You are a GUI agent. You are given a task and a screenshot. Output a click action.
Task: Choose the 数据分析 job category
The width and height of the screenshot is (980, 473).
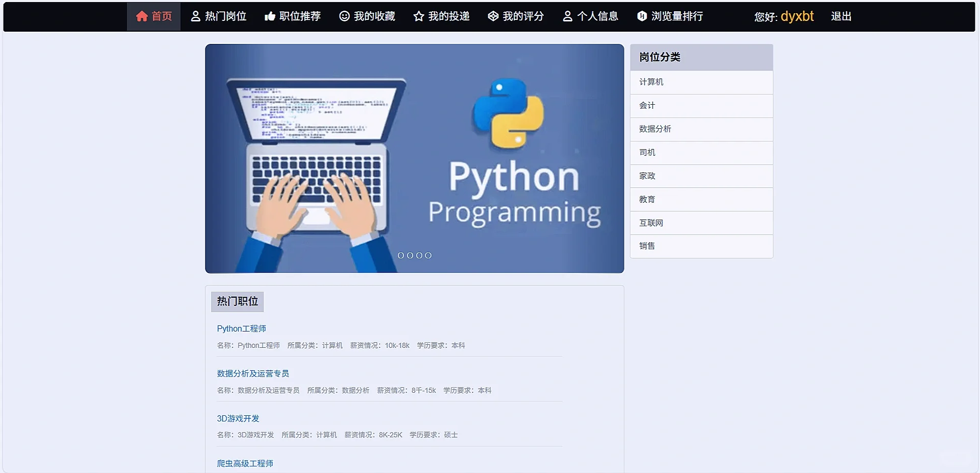coord(702,129)
